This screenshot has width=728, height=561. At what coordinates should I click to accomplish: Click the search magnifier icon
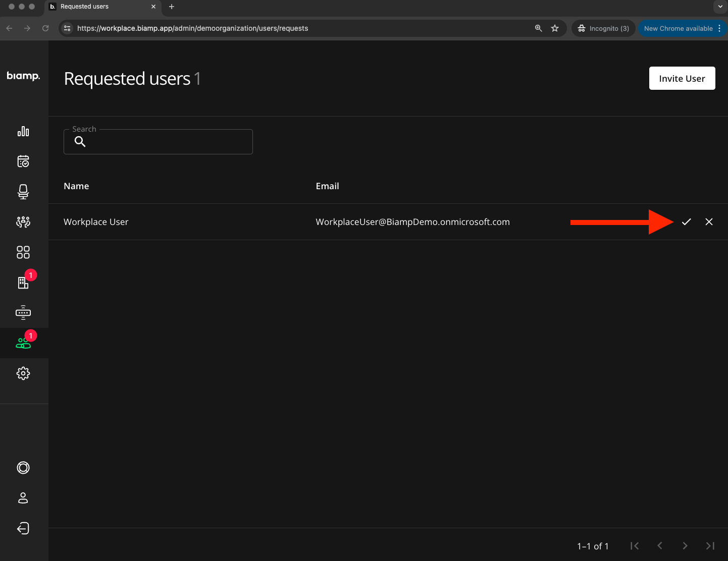[x=80, y=142]
